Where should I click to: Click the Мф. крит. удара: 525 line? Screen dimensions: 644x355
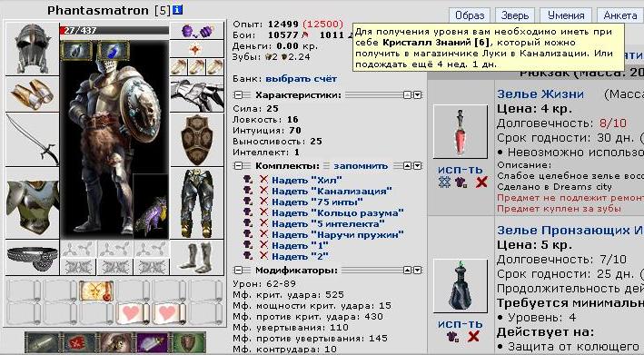point(288,295)
